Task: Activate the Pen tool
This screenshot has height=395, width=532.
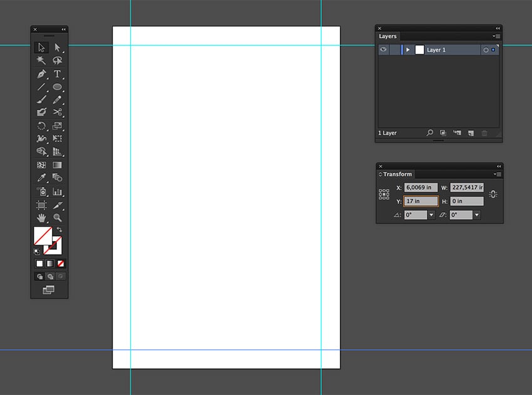Action: pyautogui.click(x=41, y=75)
